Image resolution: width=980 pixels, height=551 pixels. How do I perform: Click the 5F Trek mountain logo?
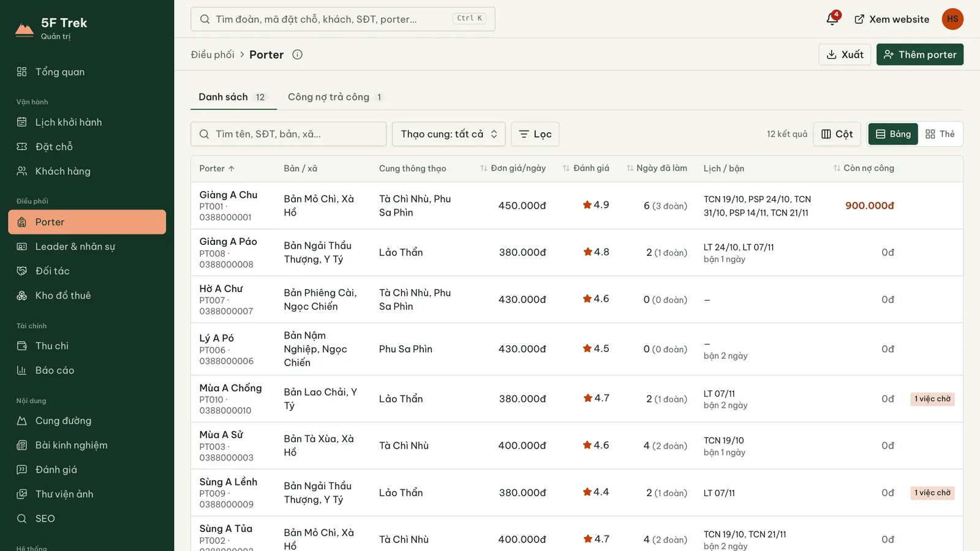point(24,29)
